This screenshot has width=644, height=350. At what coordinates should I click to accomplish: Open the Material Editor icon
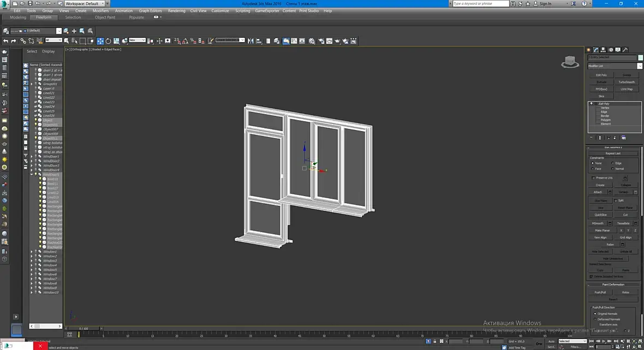click(312, 41)
